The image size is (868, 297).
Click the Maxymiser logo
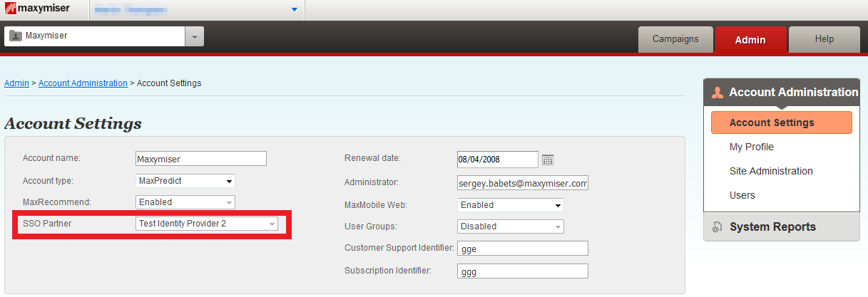pos(39,9)
